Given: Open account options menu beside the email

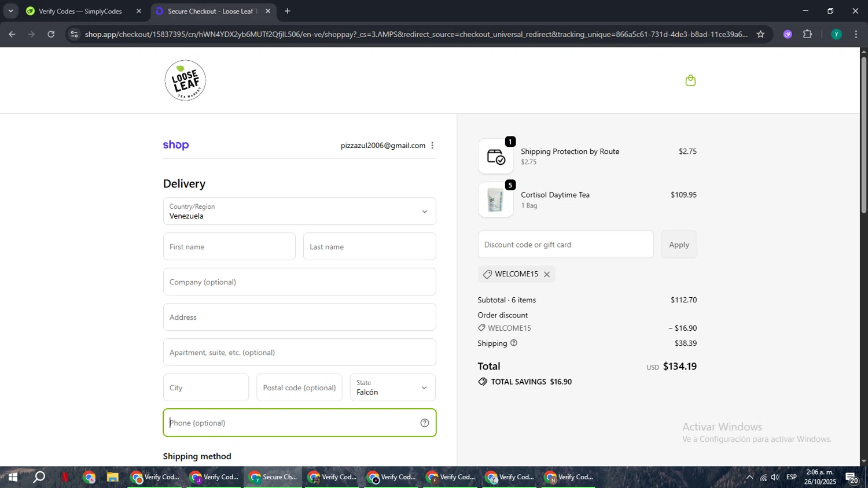Looking at the screenshot, I should tap(432, 146).
